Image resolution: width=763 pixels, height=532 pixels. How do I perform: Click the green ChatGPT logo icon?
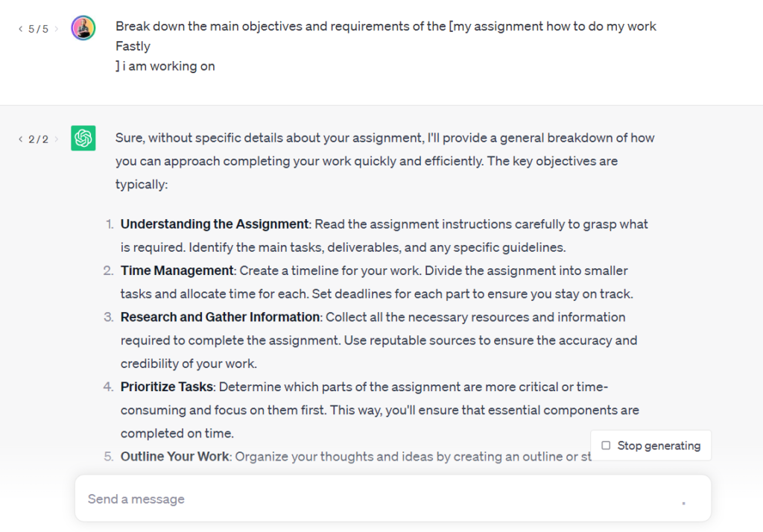click(x=83, y=139)
